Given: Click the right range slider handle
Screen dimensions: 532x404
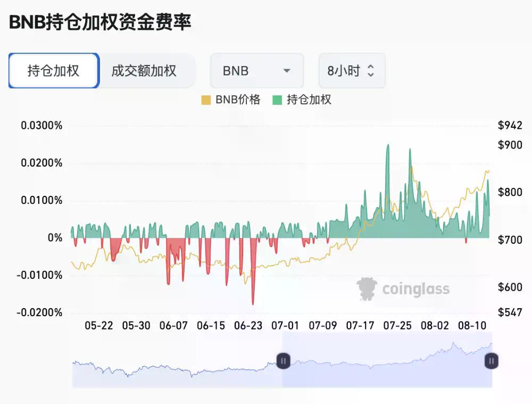Looking at the screenshot, I should (x=491, y=361).
